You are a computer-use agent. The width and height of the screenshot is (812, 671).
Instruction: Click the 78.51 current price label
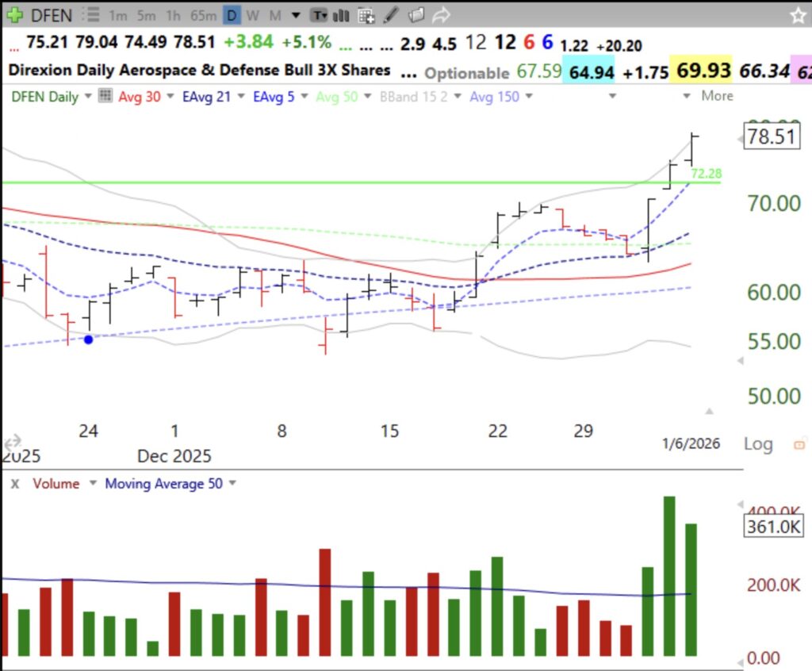coord(772,136)
